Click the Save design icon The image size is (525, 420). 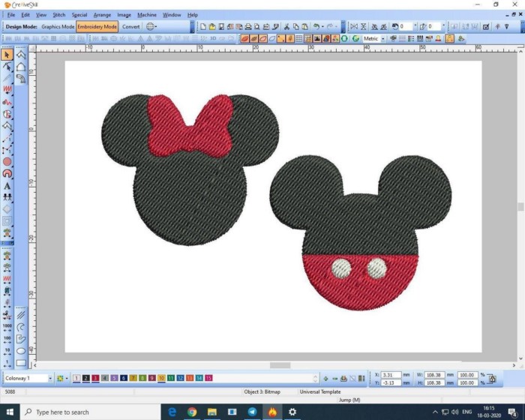tap(221, 26)
